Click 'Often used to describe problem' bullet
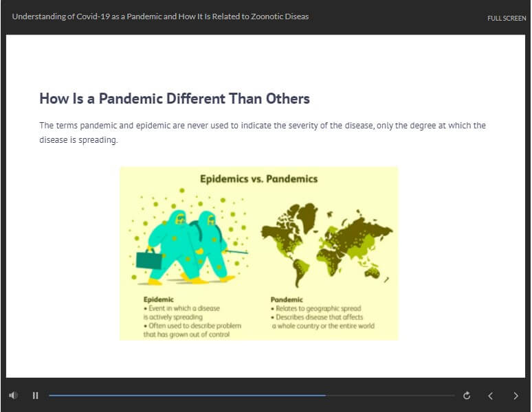Viewport: 532px width, 412px height. 192,326
